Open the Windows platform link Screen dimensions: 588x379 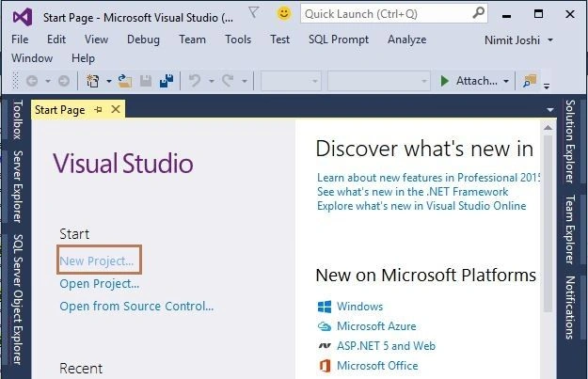(360, 307)
